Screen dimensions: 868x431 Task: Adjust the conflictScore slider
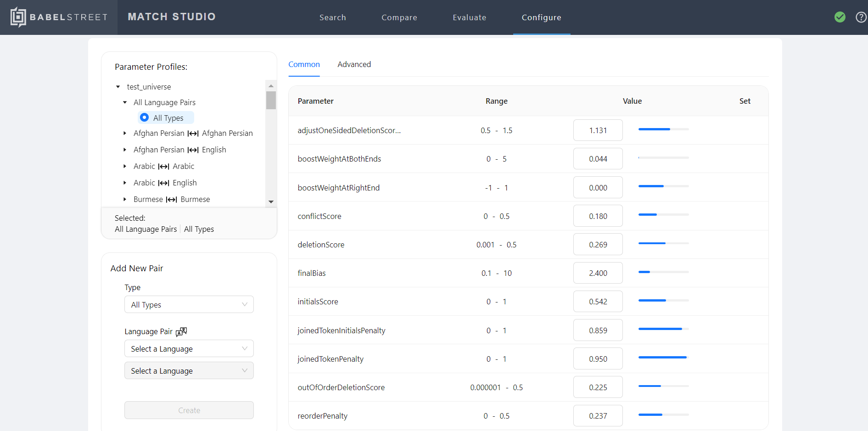pos(663,215)
